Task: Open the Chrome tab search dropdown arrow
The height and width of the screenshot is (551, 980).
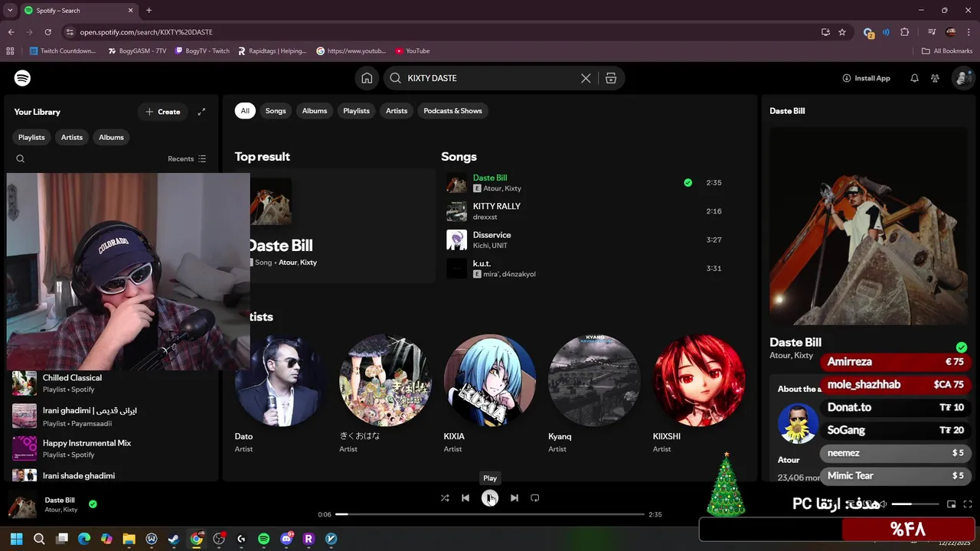Action: click(x=10, y=11)
